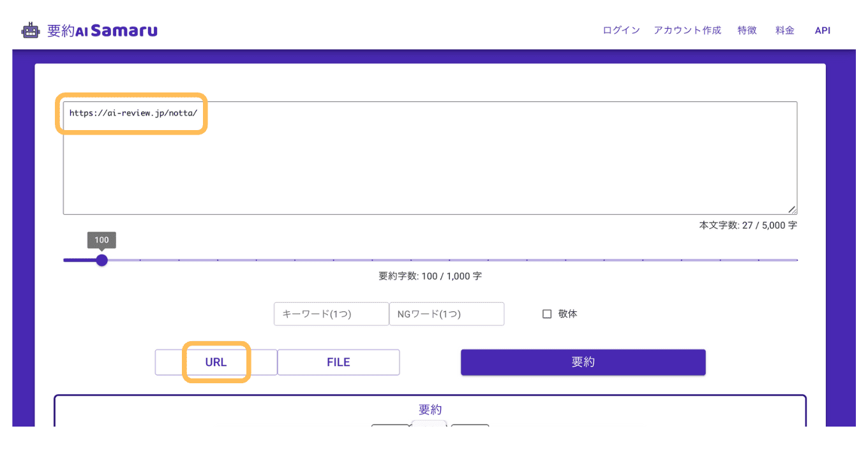Click the purple 要約 summarize button
The width and height of the screenshot is (868, 454).
[x=583, y=362]
